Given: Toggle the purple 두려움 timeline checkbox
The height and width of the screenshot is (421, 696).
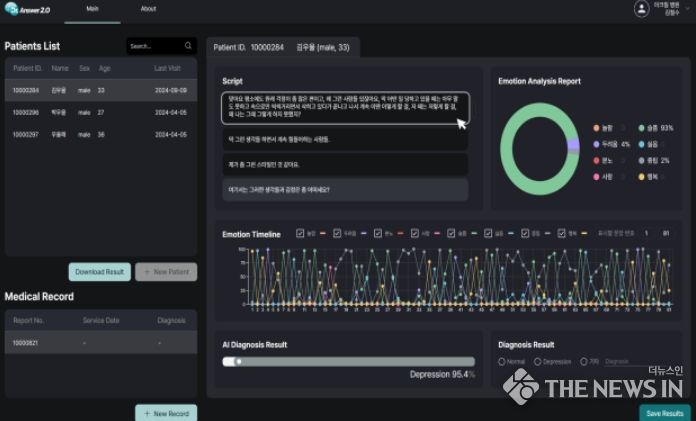Looking at the screenshot, I should pos(337,233).
